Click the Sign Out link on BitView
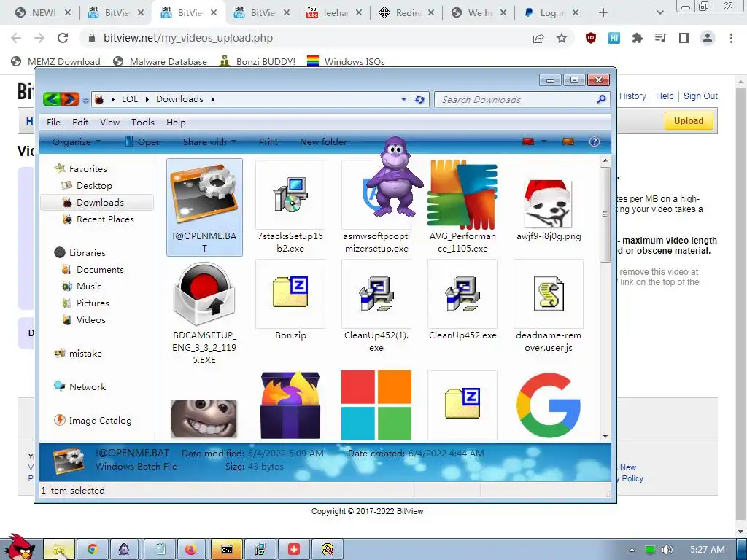 [700, 96]
